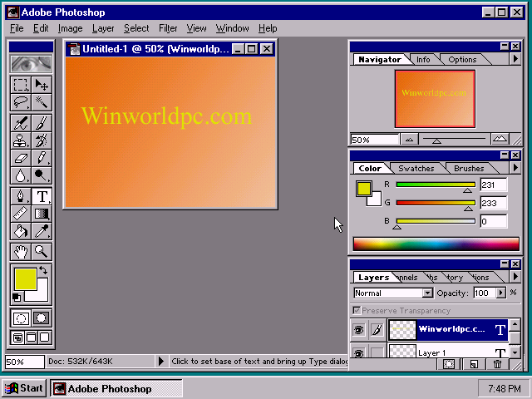Select the Magic Wand tool
The height and width of the screenshot is (399, 532).
42,102
